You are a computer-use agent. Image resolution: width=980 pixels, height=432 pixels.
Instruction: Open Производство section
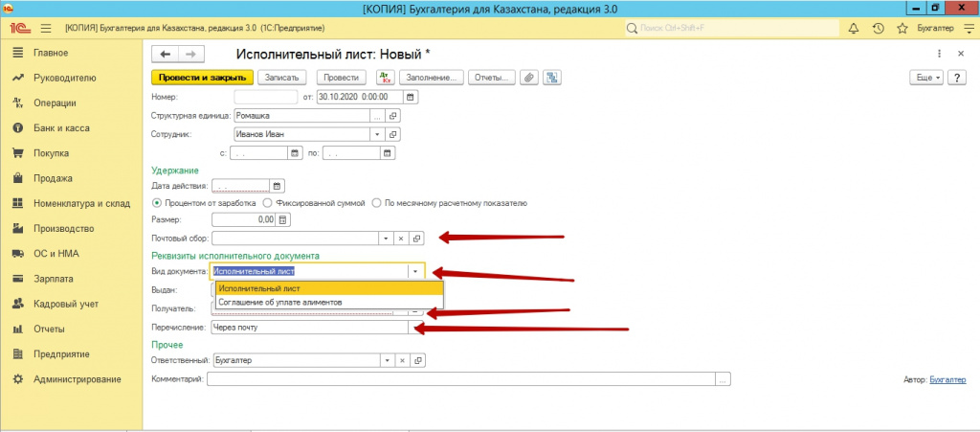[63, 228]
